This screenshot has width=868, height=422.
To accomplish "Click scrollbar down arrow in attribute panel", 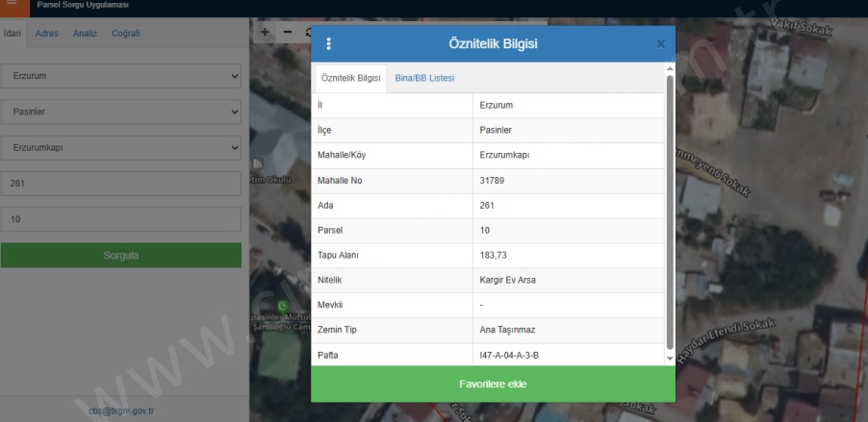I will [x=670, y=359].
